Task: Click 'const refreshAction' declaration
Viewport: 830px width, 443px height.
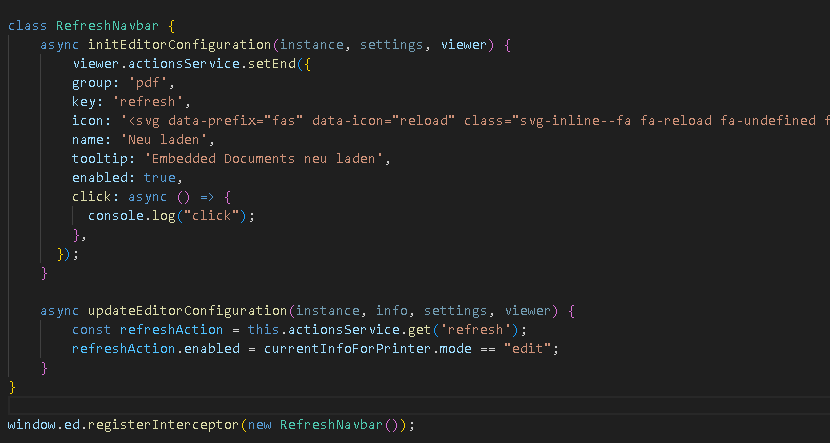Action: (148, 330)
